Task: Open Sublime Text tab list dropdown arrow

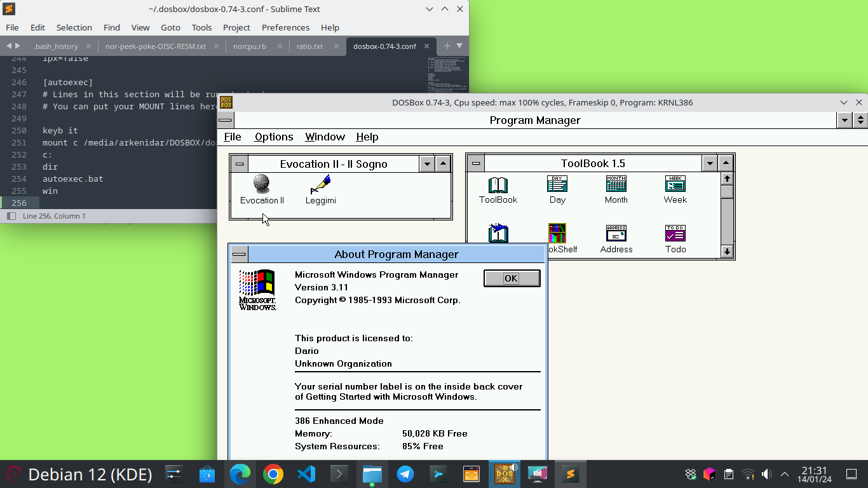Action: point(459,46)
